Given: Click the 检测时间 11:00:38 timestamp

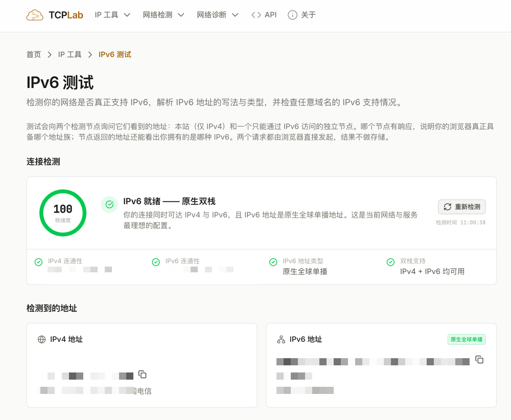Looking at the screenshot, I should tap(461, 223).
